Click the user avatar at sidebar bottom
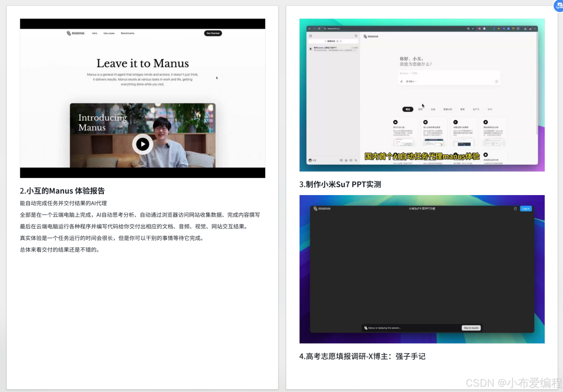The width and height of the screenshot is (563, 392). (x=310, y=160)
